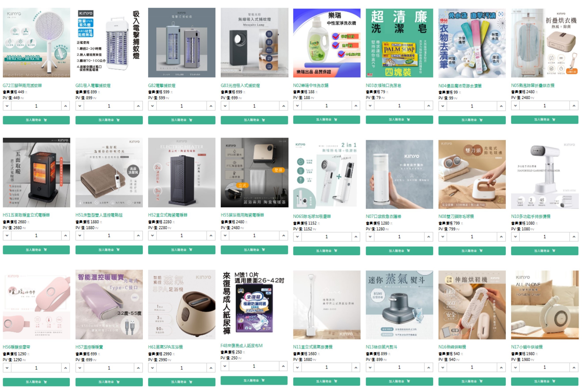Decrease quantity for N05 folding dryer

tap(515, 106)
